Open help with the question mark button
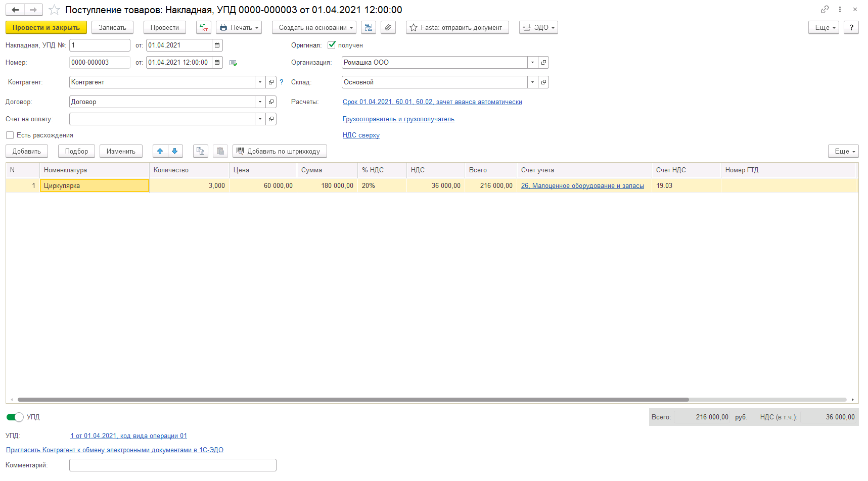The image size is (868, 481). click(851, 27)
